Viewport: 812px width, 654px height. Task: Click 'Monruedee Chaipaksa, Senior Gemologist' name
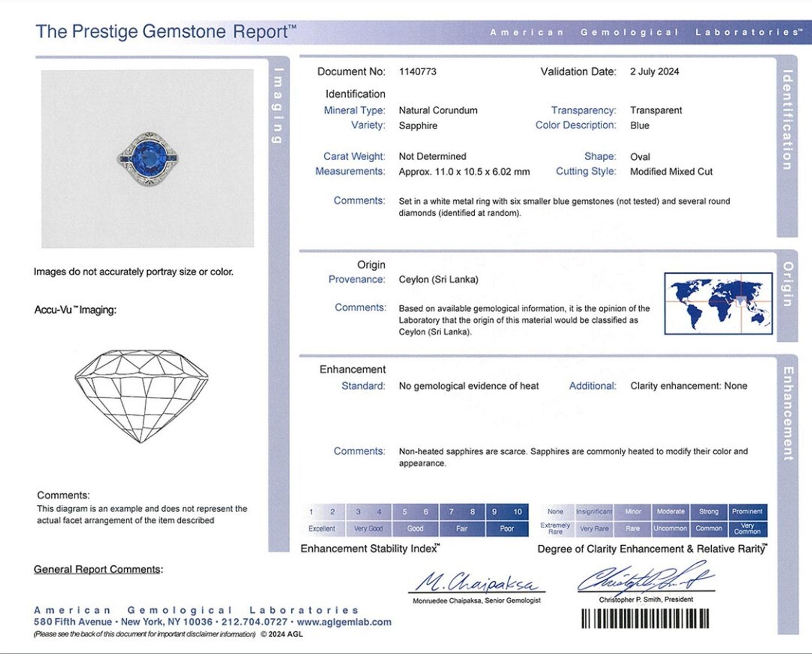coord(476,600)
